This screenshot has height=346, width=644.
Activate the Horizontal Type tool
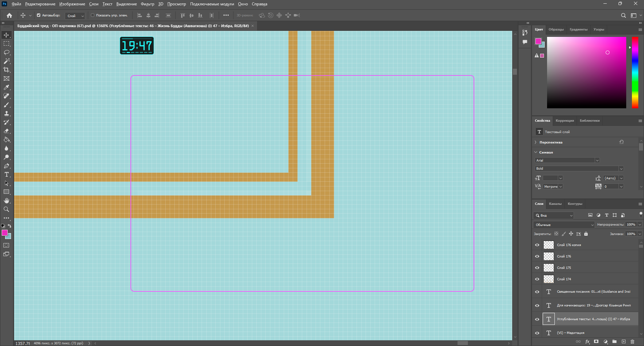coord(6,175)
